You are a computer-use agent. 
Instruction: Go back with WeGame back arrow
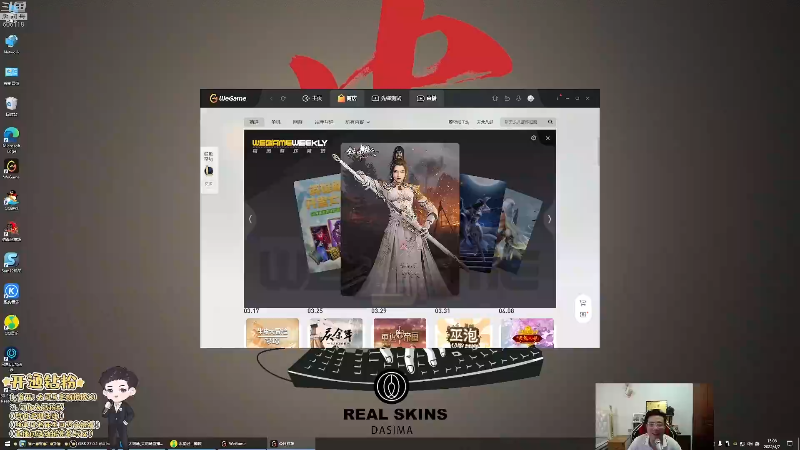(271, 98)
